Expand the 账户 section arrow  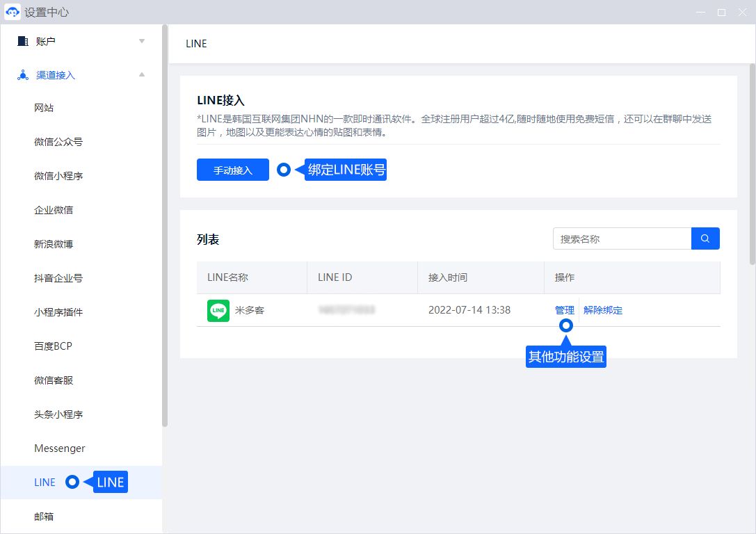[142, 41]
